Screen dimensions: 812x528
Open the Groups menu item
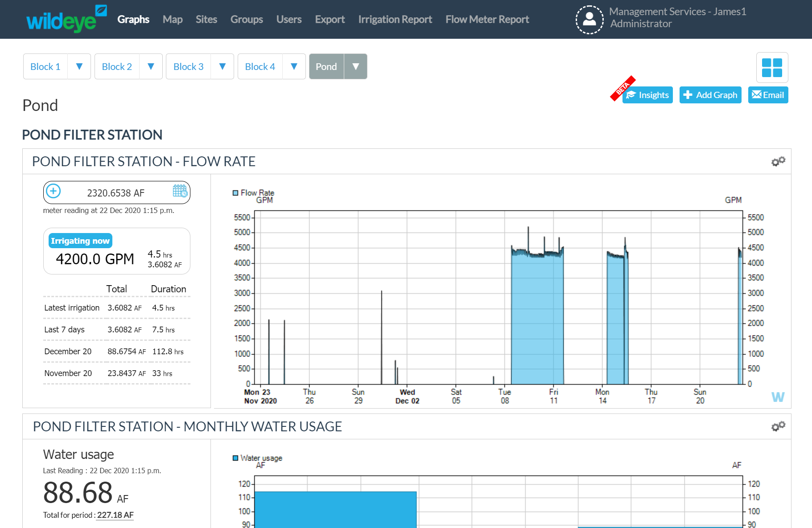click(247, 19)
